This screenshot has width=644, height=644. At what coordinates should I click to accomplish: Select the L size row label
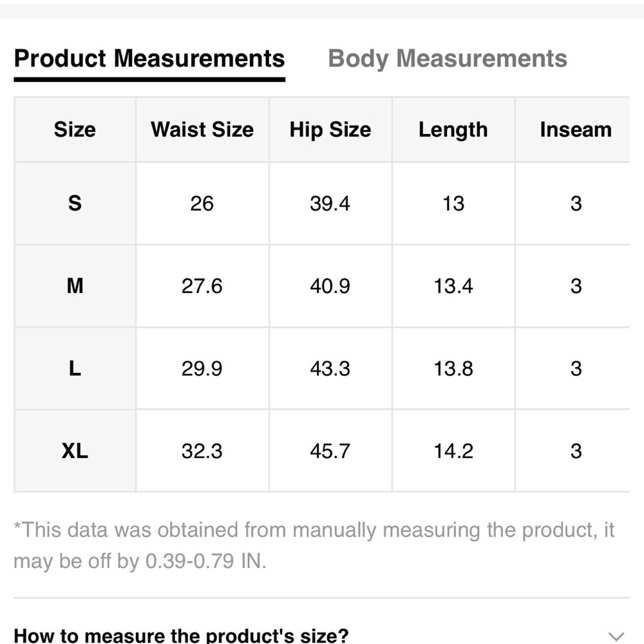75,368
